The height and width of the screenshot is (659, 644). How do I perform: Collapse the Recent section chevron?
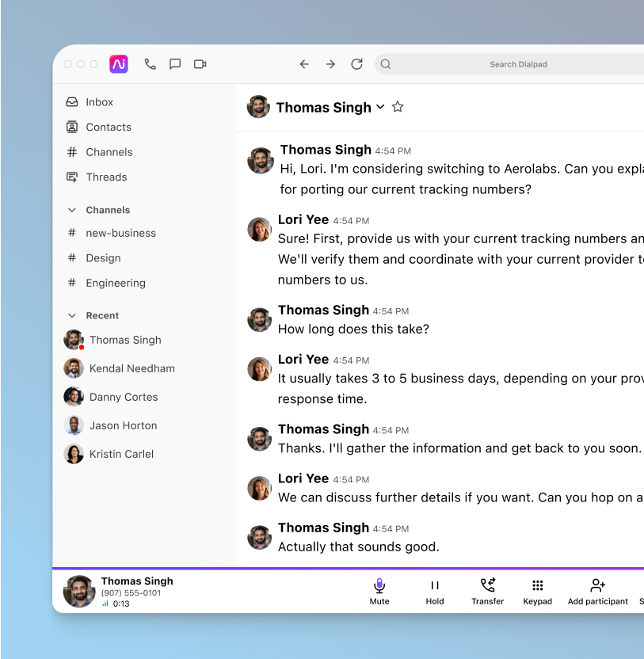tap(72, 315)
